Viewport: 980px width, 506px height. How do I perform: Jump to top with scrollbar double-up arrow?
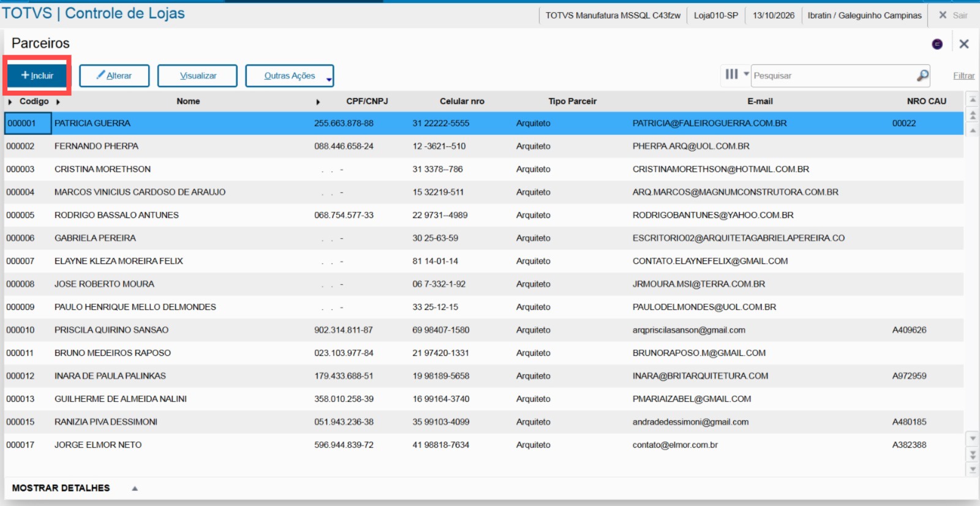tap(973, 115)
